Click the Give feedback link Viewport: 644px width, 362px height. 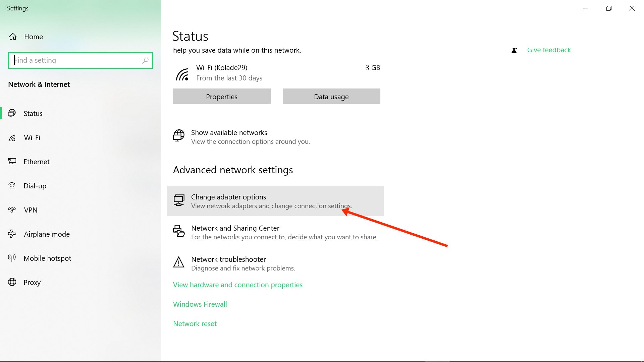click(549, 50)
